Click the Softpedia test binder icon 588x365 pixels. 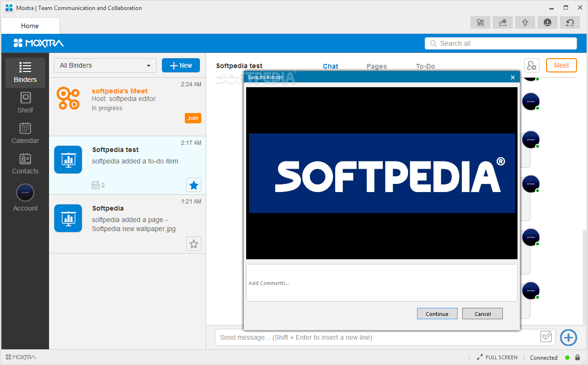(x=68, y=159)
